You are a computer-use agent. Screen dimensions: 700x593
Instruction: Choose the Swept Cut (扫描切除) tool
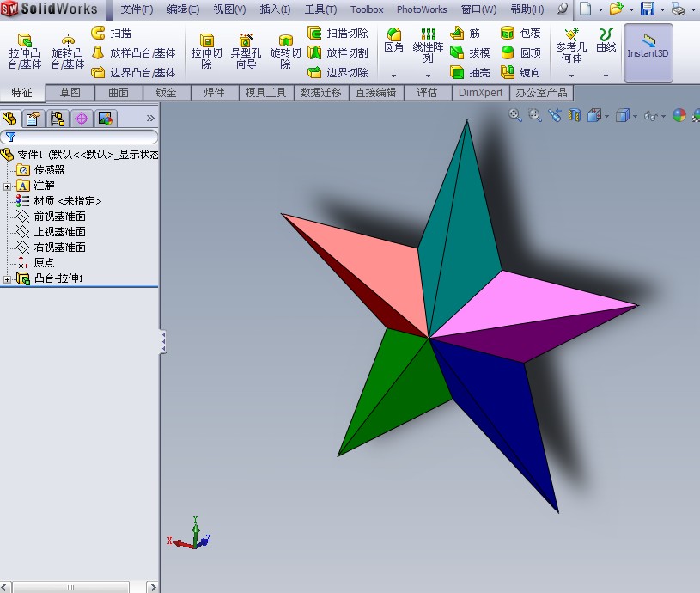click(338, 33)
